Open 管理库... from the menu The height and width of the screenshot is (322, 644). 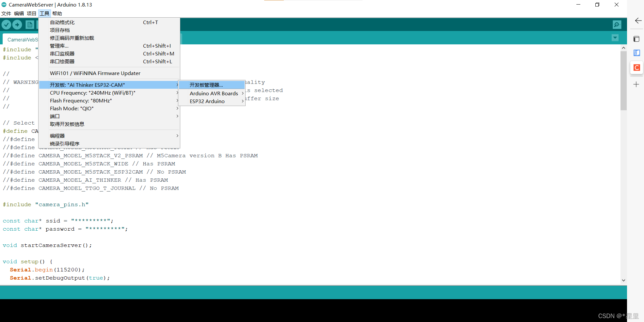(109, 46)
